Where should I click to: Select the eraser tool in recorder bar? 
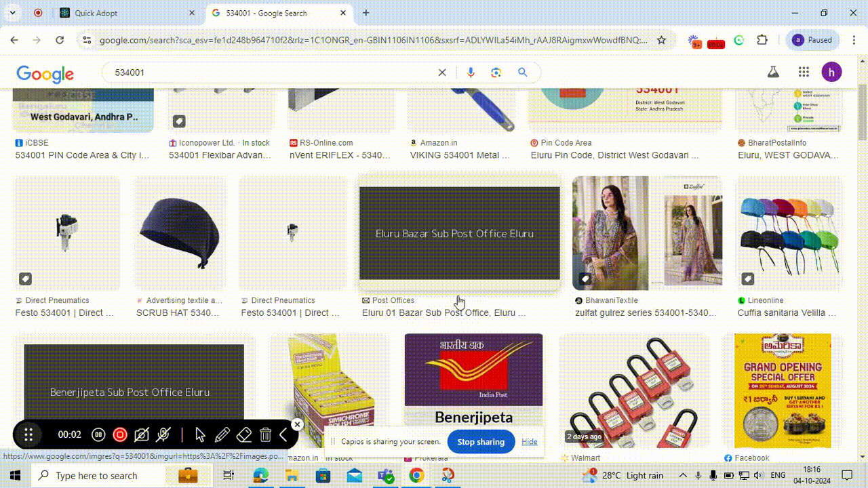coord(244,435)
